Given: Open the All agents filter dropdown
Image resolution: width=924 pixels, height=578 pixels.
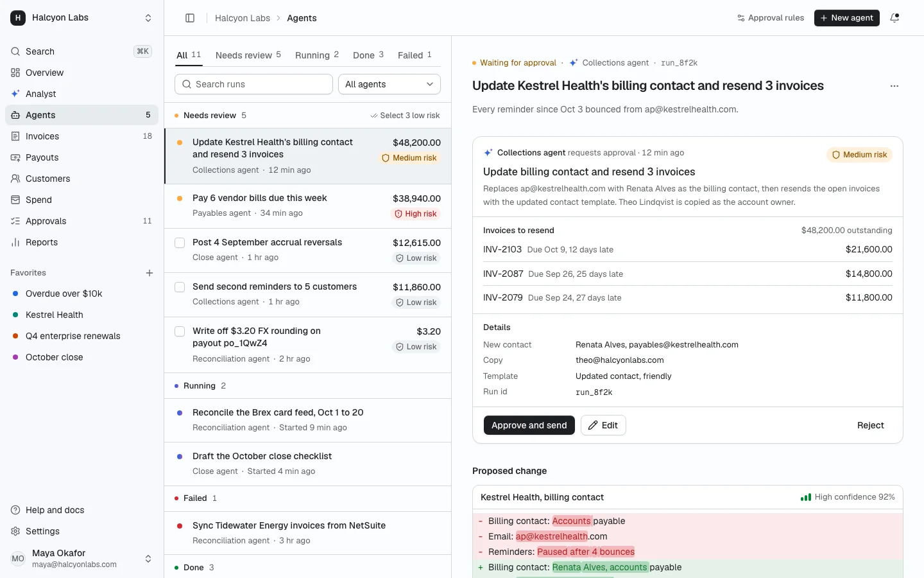Looking at the screenshot, I should (389, 84).
